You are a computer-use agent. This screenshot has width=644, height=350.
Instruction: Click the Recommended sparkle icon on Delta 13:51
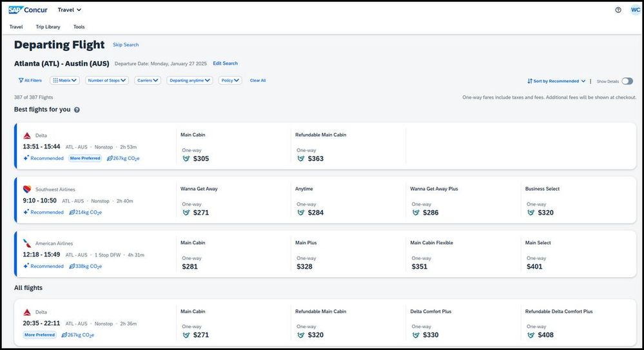[x=26, y=158]
